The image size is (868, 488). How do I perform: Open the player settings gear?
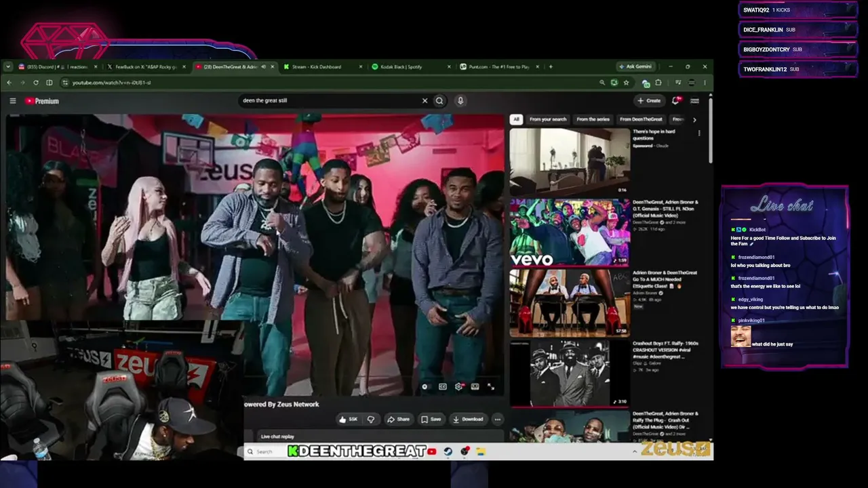click(x=459, y=386)
